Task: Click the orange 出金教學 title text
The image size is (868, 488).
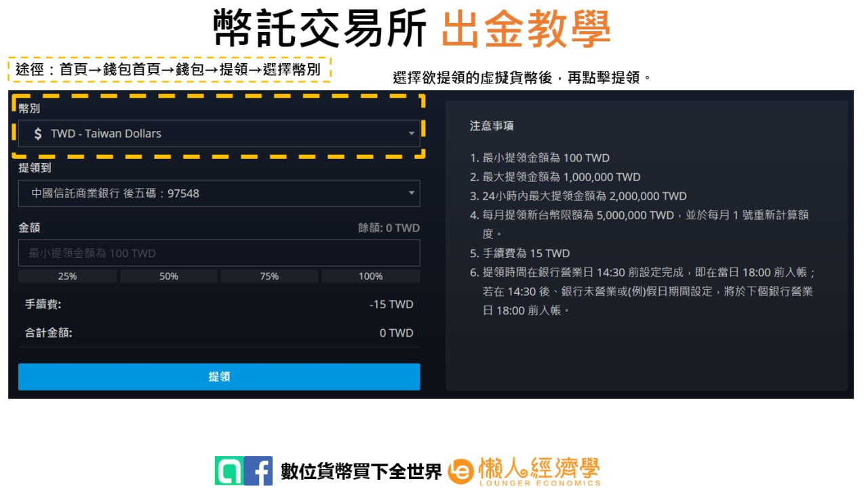Action: click(526, 29)
